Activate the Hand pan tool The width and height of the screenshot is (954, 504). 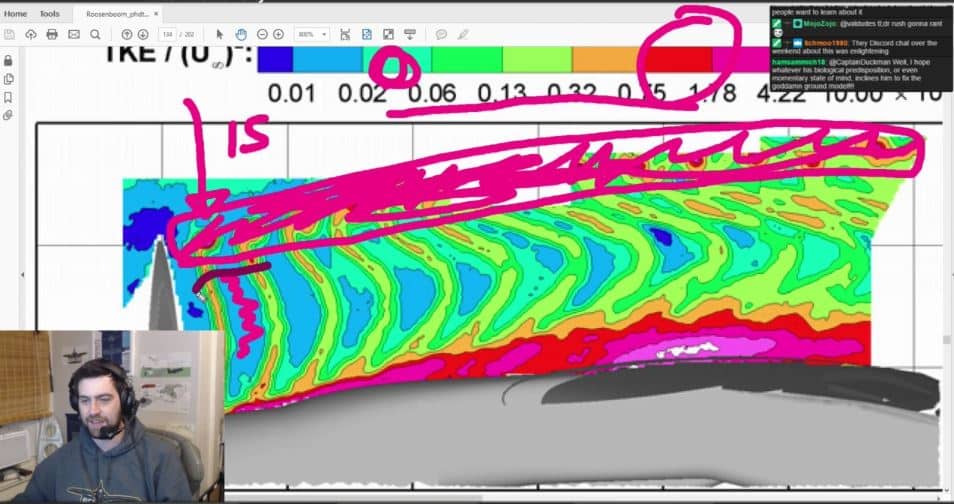click(x=241, y=34)
